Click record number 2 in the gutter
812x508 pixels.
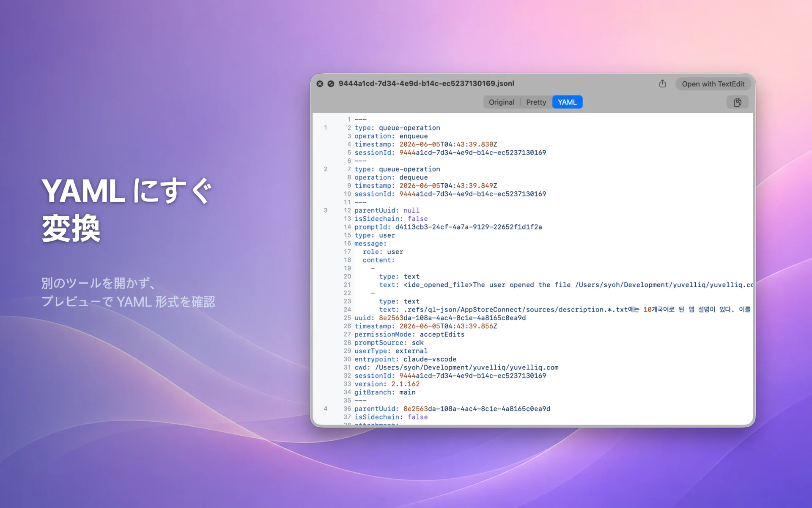coord(326,169)
